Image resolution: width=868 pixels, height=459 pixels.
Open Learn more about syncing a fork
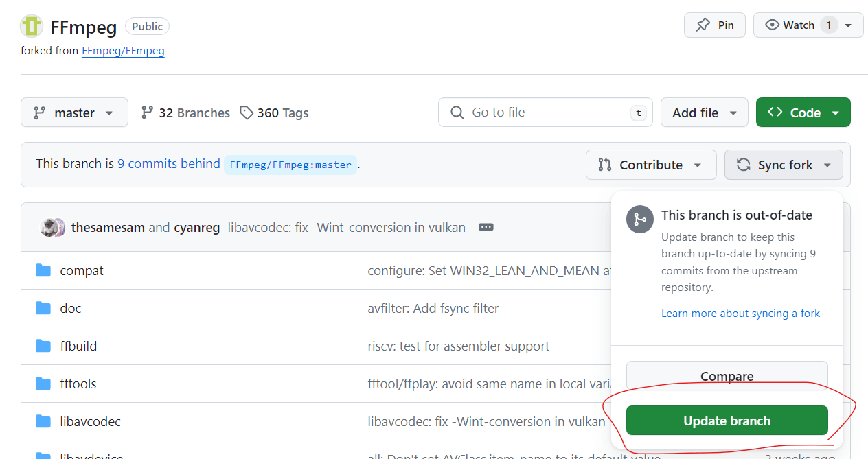click(740, 313)
